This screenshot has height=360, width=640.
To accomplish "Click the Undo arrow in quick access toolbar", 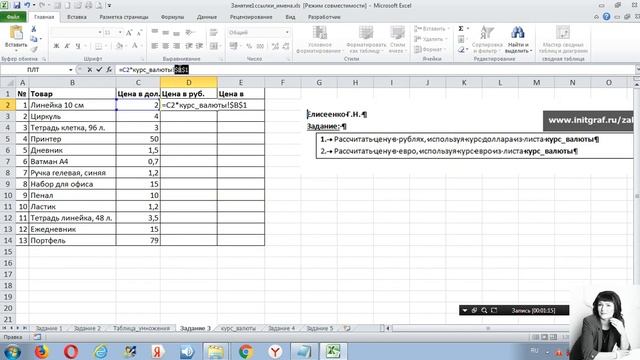I will pyautogui.click(x=27, y=5).
